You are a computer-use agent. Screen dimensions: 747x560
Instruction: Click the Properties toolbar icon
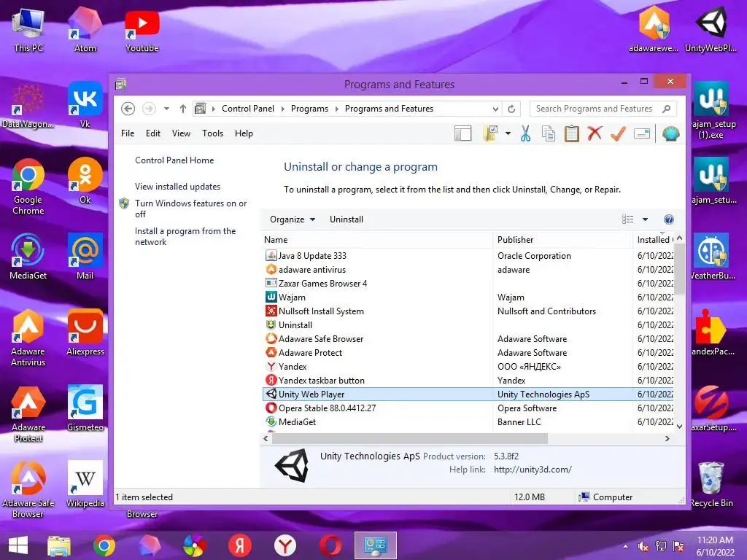pyautogui.click(x=642, y=134)
